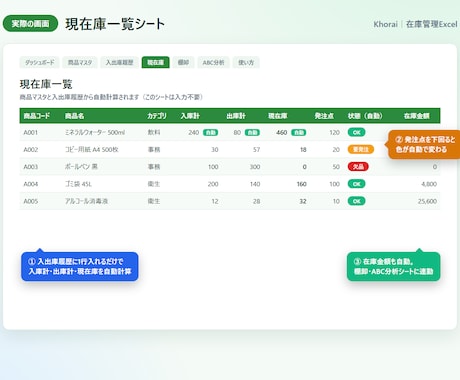Click the OK status badge in row A004
The width and height of the screenshot is (460, 380).
coord(357,184)
